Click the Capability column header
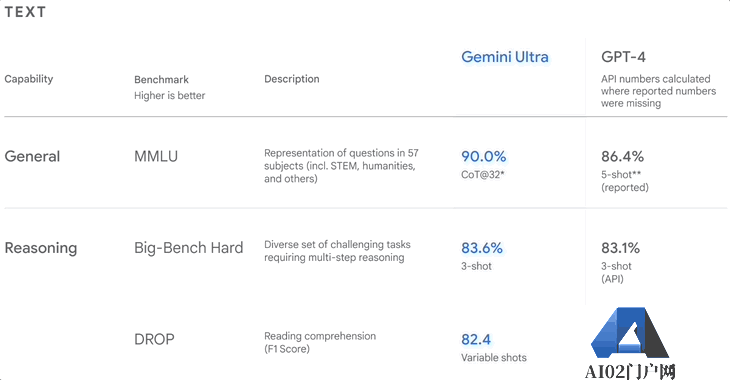 tap(29, 79)
